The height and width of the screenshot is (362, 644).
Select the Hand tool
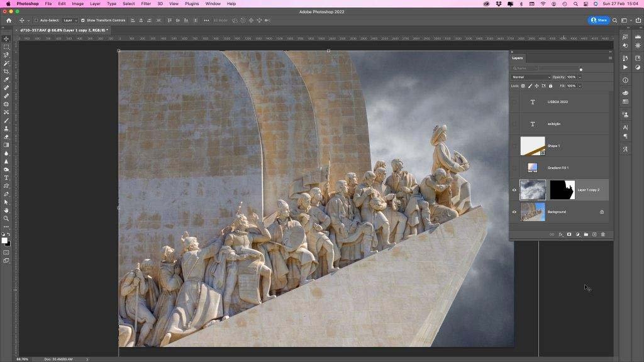tap(6, 210)
